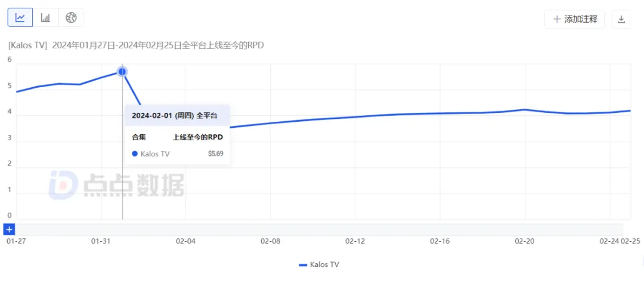This screenshot has width=644, height=283.
Task: Toggle the Kalos TV legend series
Action: (x=318, y=264)
